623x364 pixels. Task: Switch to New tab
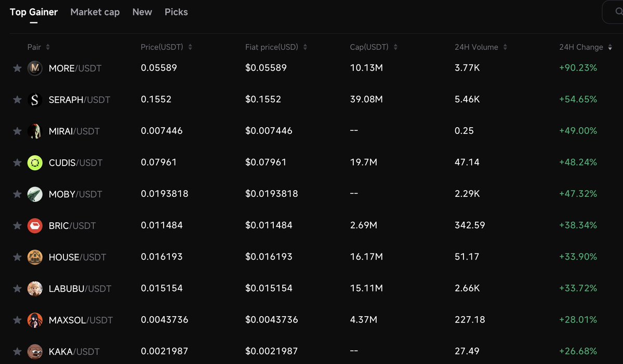click(142, 12)
